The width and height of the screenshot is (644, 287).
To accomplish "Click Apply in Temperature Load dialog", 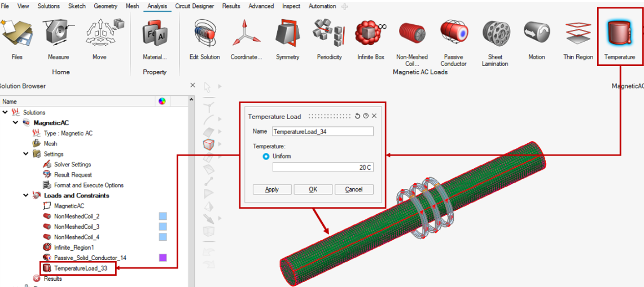I will 272,189.
